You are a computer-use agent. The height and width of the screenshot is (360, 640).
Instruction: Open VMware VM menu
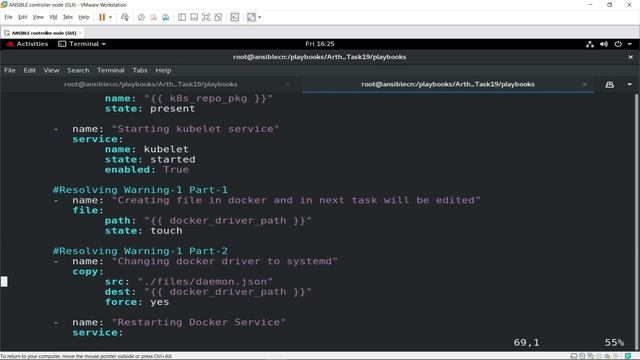click(x=53, y=17)
